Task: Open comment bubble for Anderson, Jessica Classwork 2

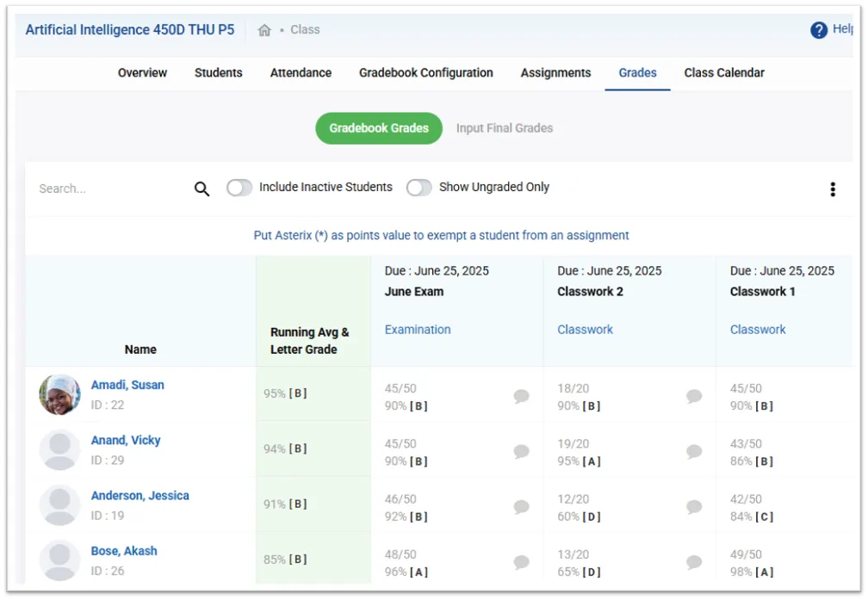Action: point(694,507)
